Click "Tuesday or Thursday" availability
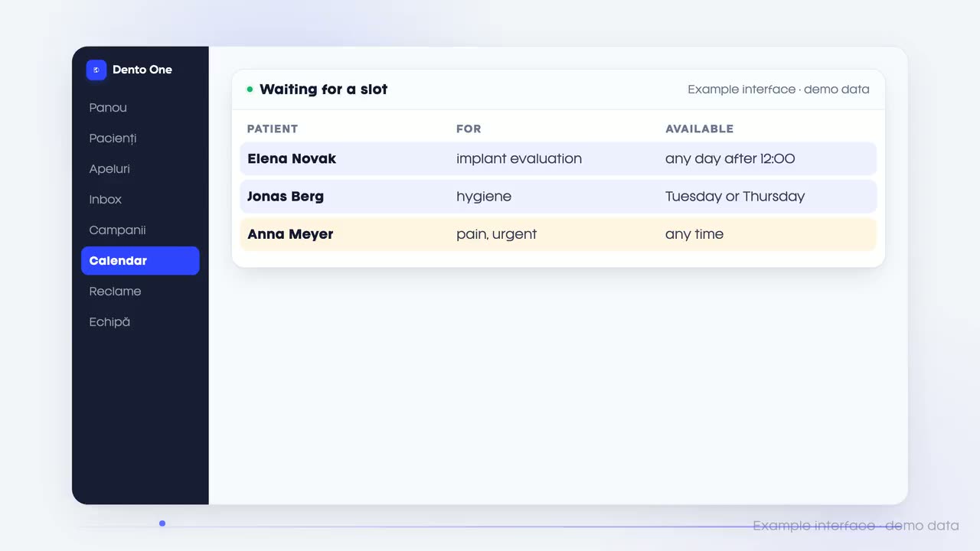Screen dimensions: 980x551 pyautogui.click(x=735, y=197)
